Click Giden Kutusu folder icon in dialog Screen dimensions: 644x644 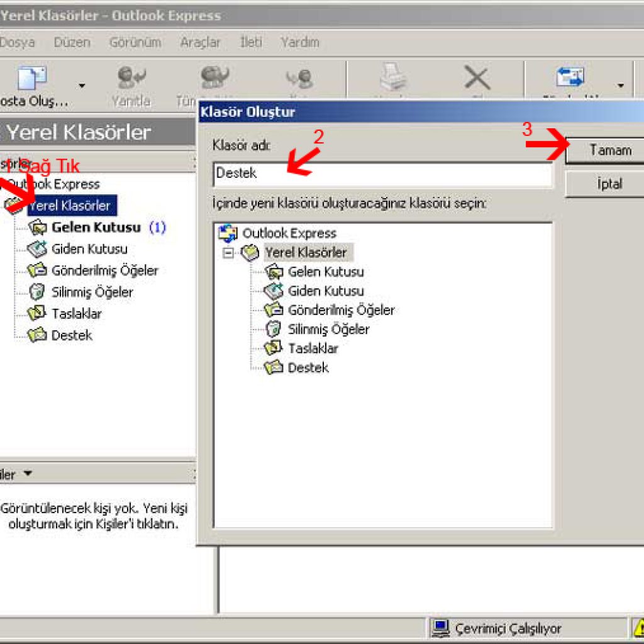click(274, 291)
